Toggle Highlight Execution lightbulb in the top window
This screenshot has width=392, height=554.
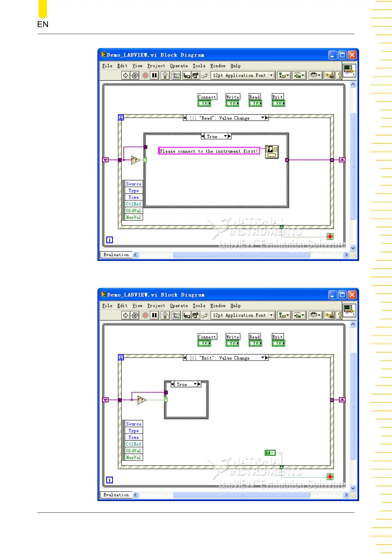click(x=165, y=75)
